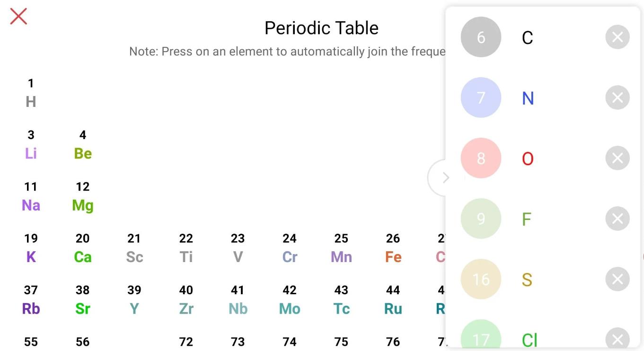This screenshot has width=644, height=351.
Task: Remove Oxygen from the selected list
Action: (x=617, y=158)
